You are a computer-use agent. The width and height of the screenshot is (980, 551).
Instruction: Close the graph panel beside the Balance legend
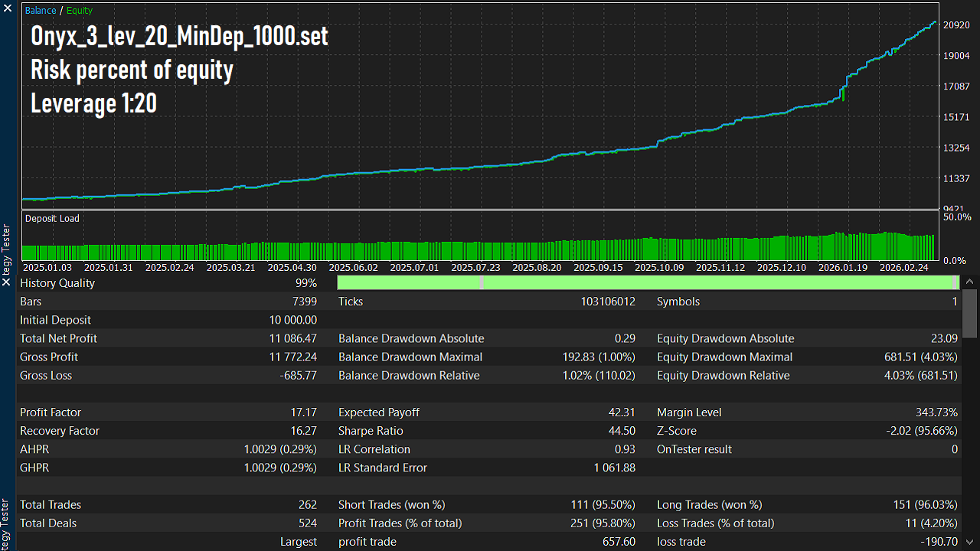point(7,8)
